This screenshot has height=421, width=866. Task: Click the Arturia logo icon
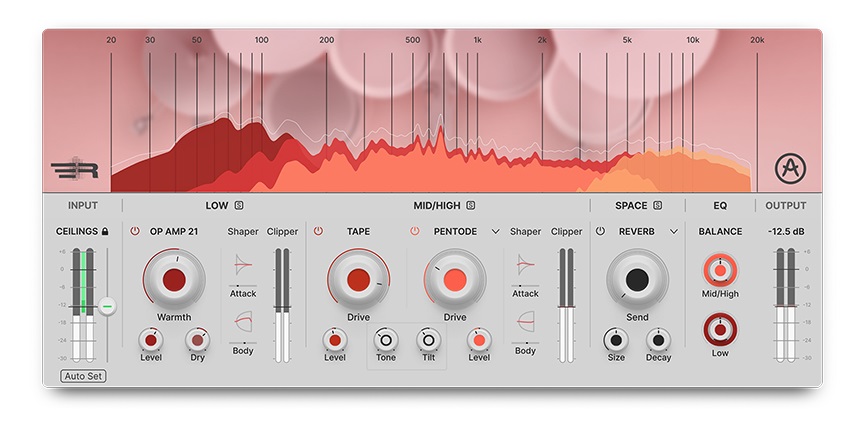pyautogui.click(x=791, y=169)
